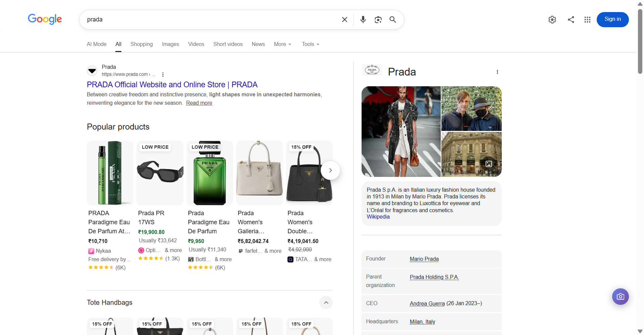Open the Tools dropdown
Image resolution: width=644 pixels, height=335 pixels.
point(311,44)
